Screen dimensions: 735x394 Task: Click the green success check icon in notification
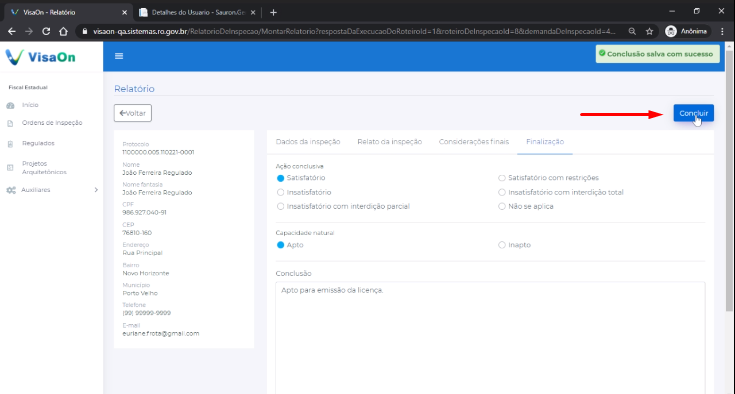(x=602, y=53)
